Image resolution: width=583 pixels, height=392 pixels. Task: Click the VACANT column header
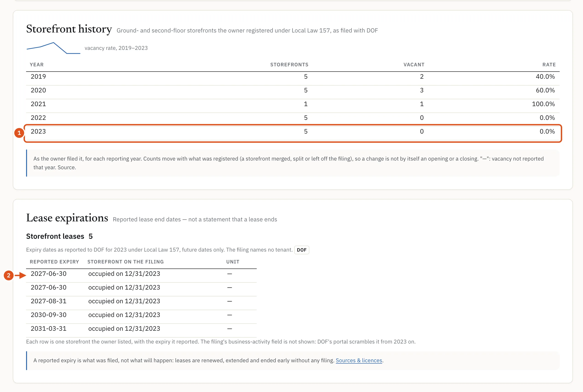pyautogui.click(x=414, y=65)
